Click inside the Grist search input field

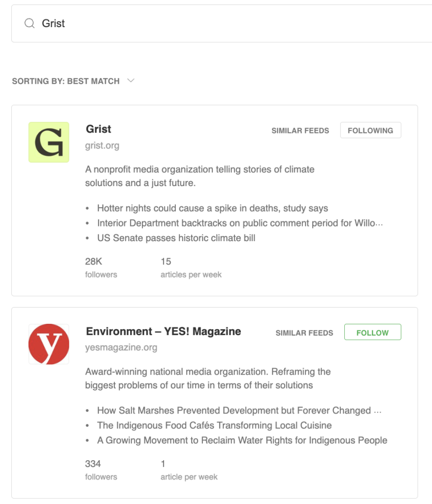148,23
